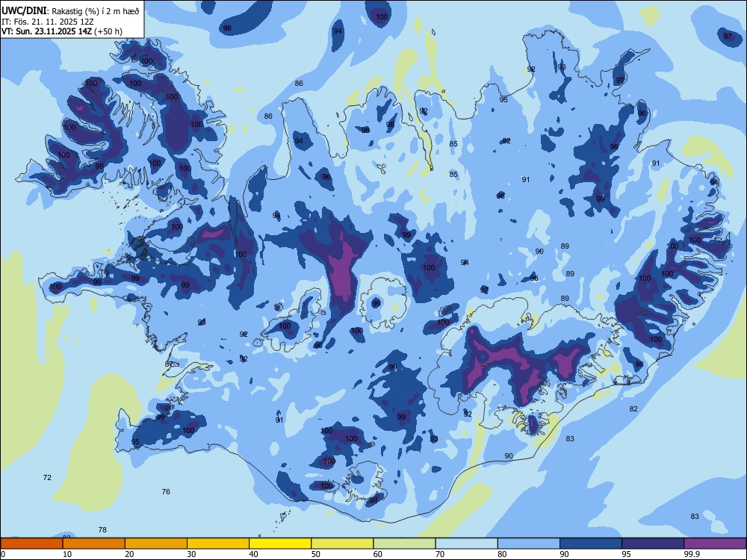Click the humidity value '87' on west coast
This screenshot has height=560, width=747.
(x=169, y=364)
